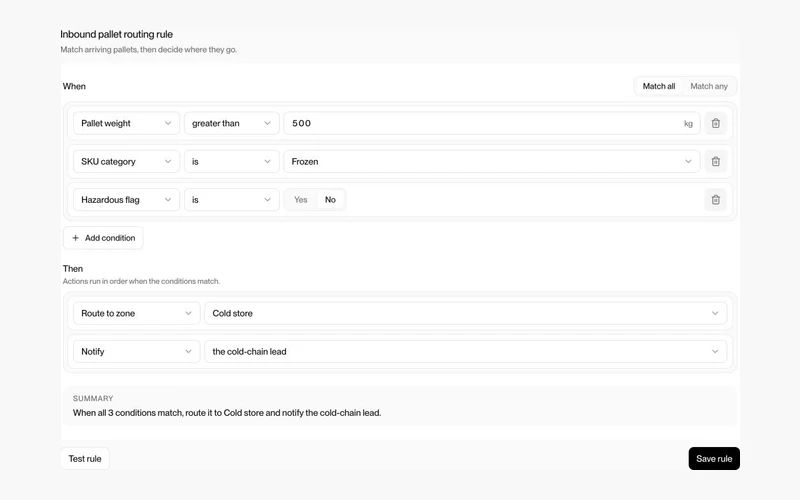Viewport: 800px width, 500px height.
Task: Open the Cold store zone dropdown
Action: coord(465,313)
